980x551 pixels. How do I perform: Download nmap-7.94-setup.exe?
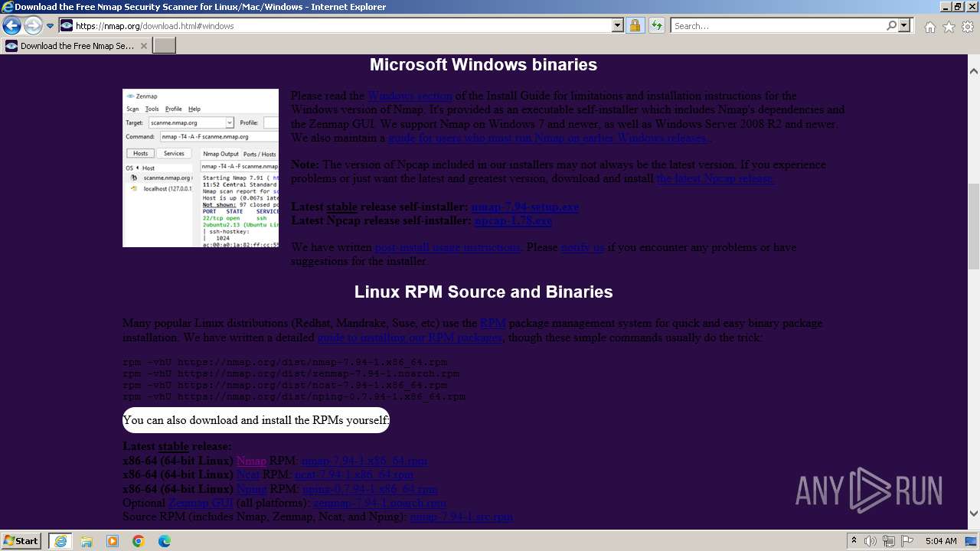coord(525,207)
